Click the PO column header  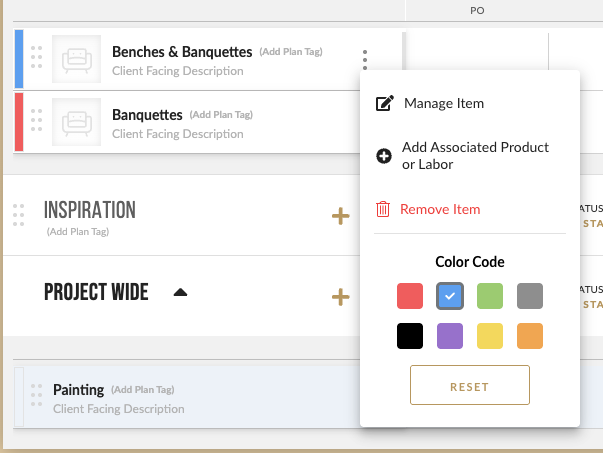[477, 11]
